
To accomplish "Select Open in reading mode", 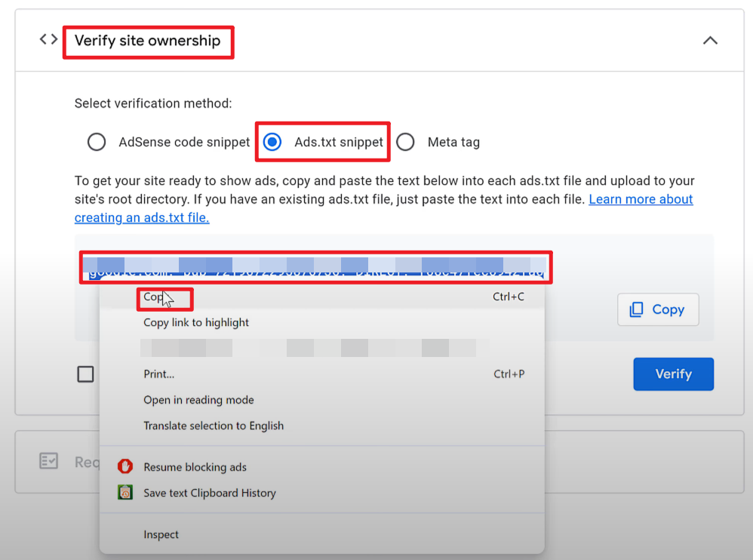I will (x=321, y=400).
